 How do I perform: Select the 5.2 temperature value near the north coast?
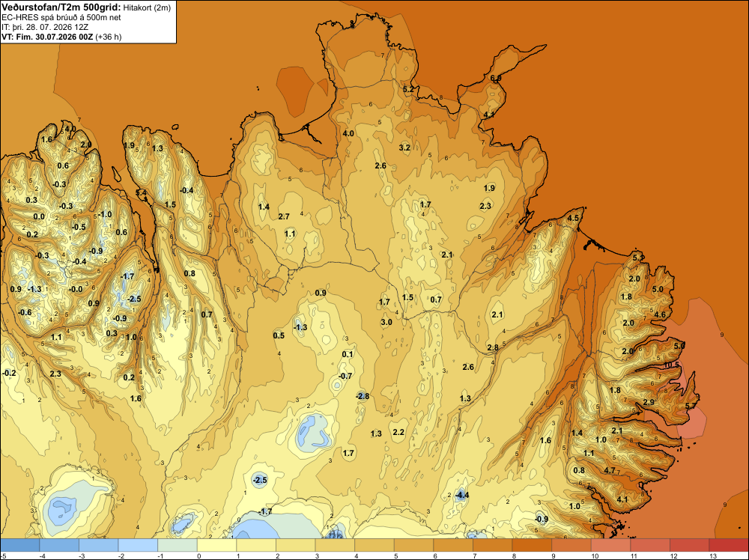408,89
